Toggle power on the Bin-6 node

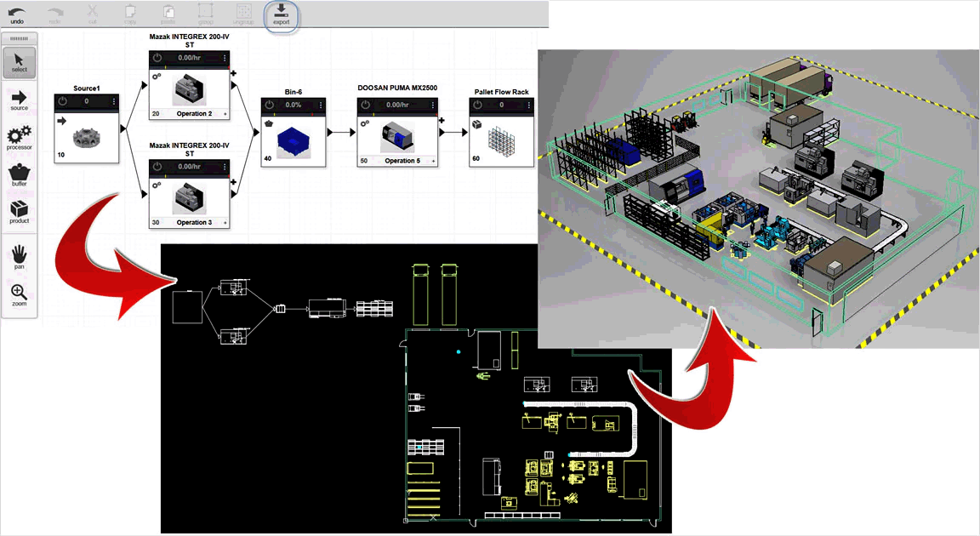(x=270, y=105)
